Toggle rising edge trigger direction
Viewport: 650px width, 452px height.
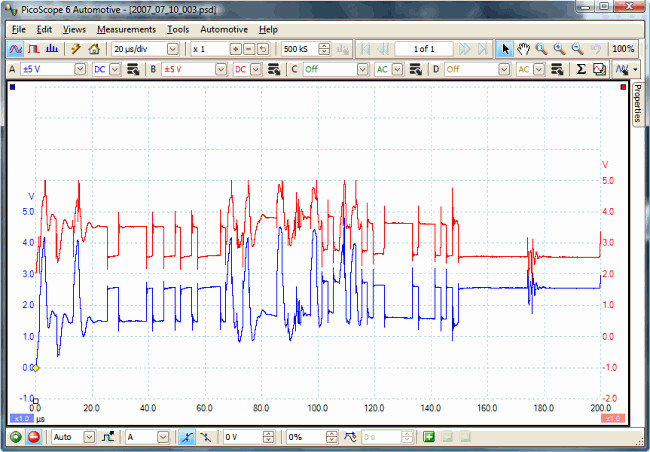[189, 437]
